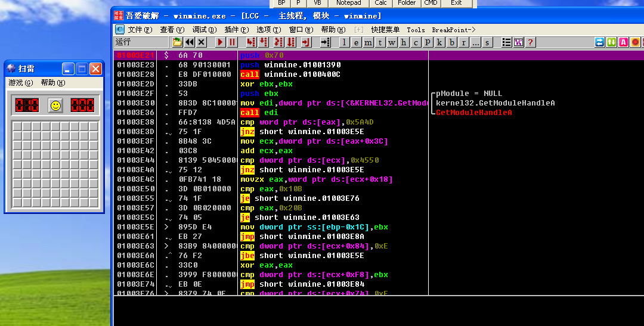
Task: Open the 调试(D) menu
Action: 205,30
